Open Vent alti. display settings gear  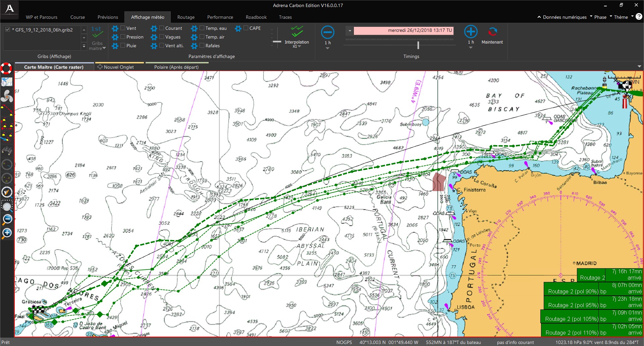point(154,46)
